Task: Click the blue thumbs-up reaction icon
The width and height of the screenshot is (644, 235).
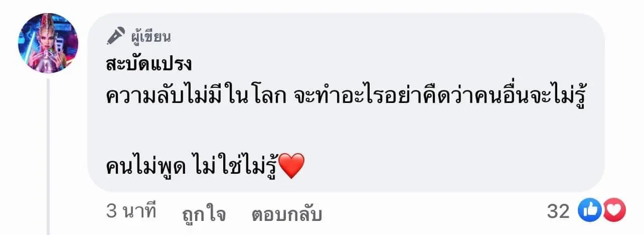Action: (589, 211)
